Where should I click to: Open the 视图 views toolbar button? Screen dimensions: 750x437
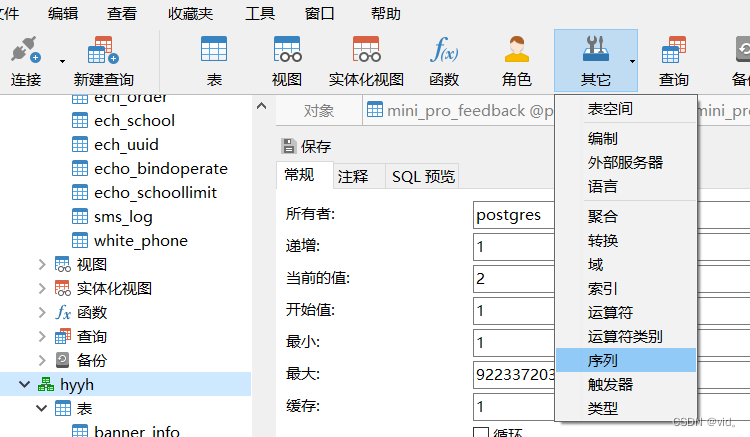point(287,61)
